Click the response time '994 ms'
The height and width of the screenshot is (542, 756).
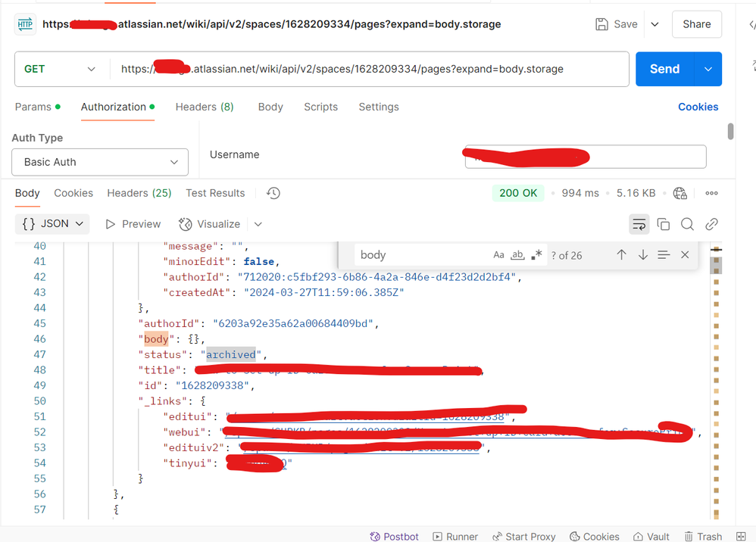click(x=580, y=193)
